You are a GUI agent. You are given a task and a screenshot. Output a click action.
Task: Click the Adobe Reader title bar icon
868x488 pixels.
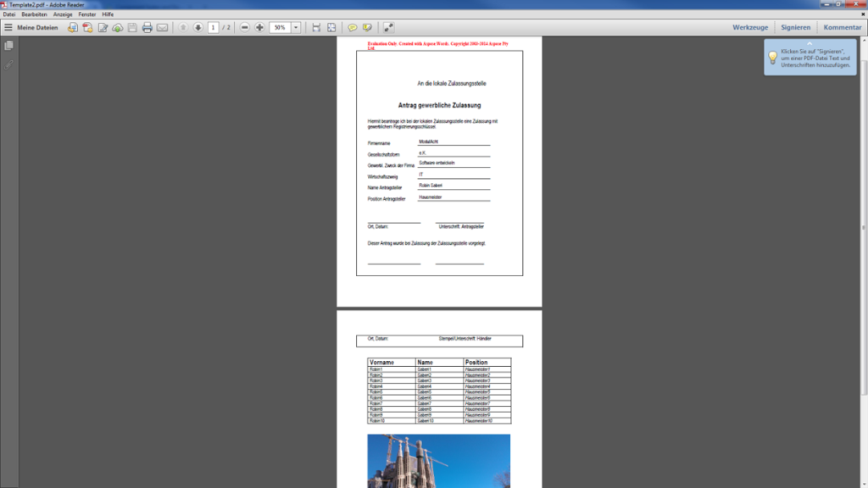[4, 4]
